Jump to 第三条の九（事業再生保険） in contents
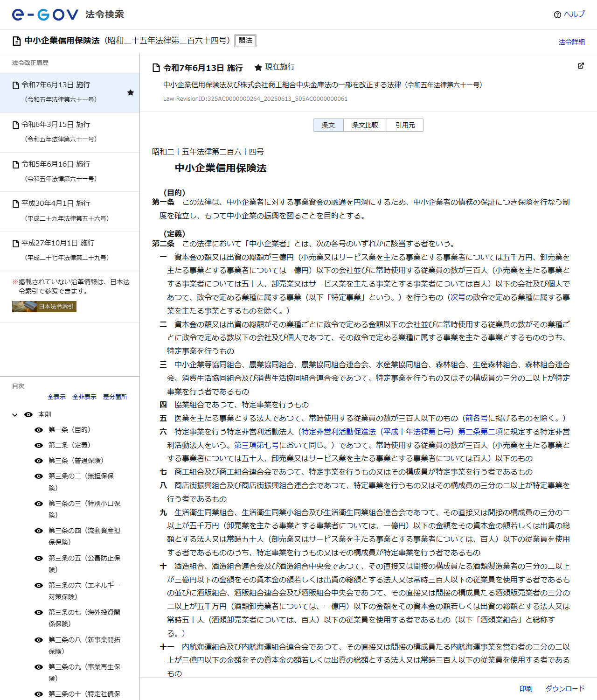The width and height of the screenshot is (597, 700). click(84, 672)
